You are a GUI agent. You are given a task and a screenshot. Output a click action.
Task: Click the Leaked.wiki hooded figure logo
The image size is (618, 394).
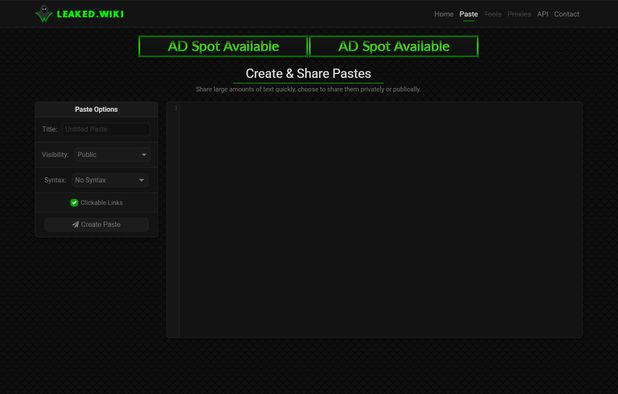click(44, 14)
